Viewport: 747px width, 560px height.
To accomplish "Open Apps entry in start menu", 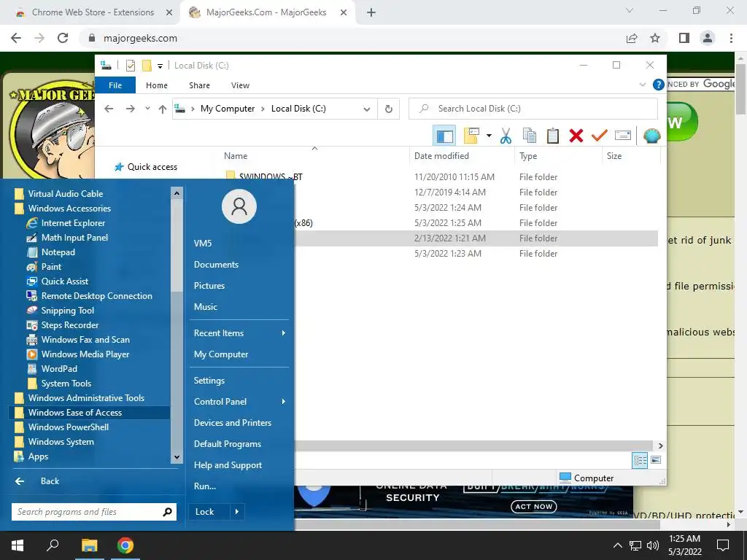I will [38, 456].
